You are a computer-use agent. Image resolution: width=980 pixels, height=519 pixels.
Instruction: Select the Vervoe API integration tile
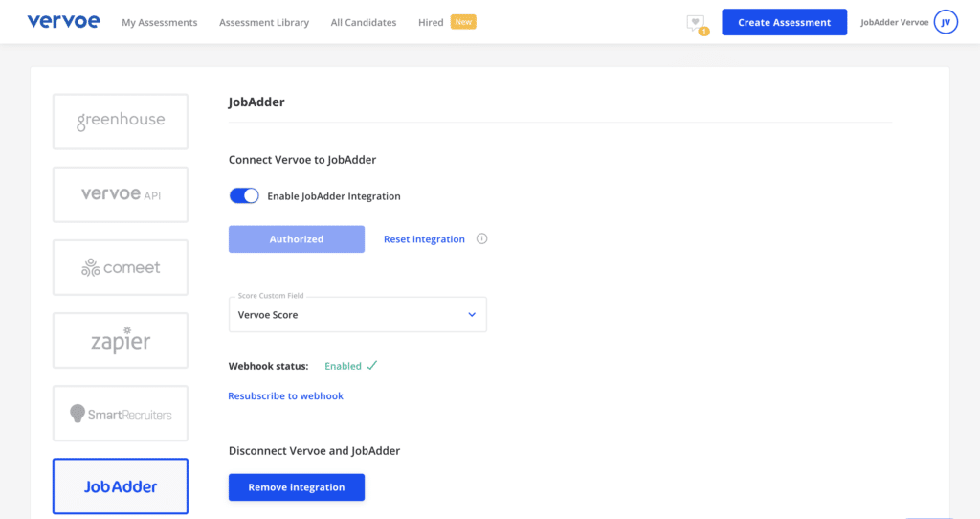point(121,194)
